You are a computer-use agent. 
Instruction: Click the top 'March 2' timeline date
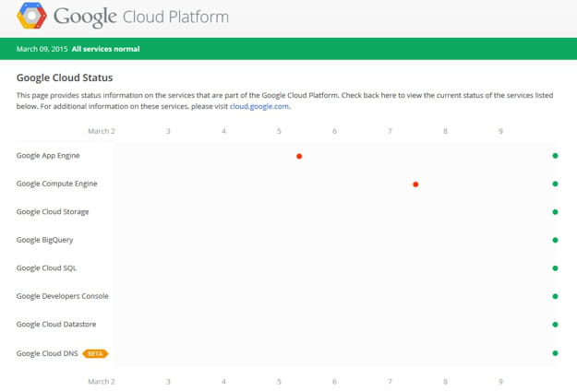click(x=102, y=131)
